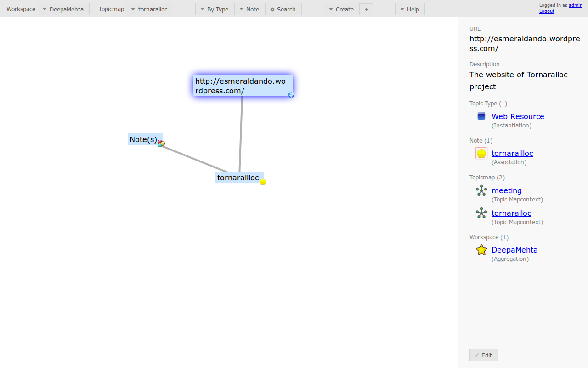588x368 pixels.
Task: Click the Search button
Action: pyautogui.click(x=283, y=9)
